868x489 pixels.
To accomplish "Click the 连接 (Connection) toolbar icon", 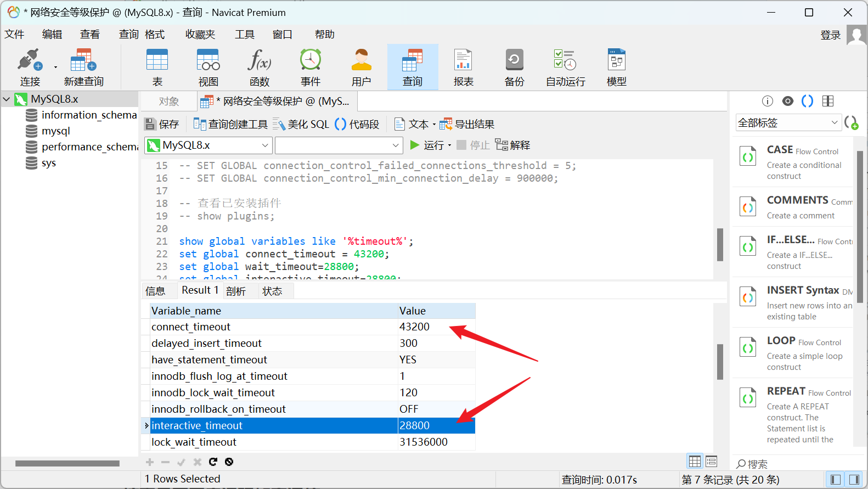I will pyautogui.click(x=30, y=67).
